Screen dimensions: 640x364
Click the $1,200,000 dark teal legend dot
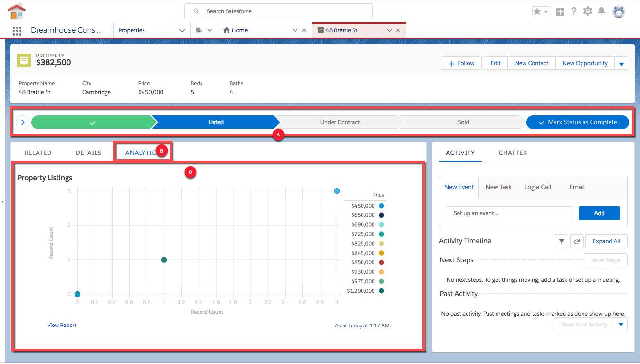coord(381,291)
